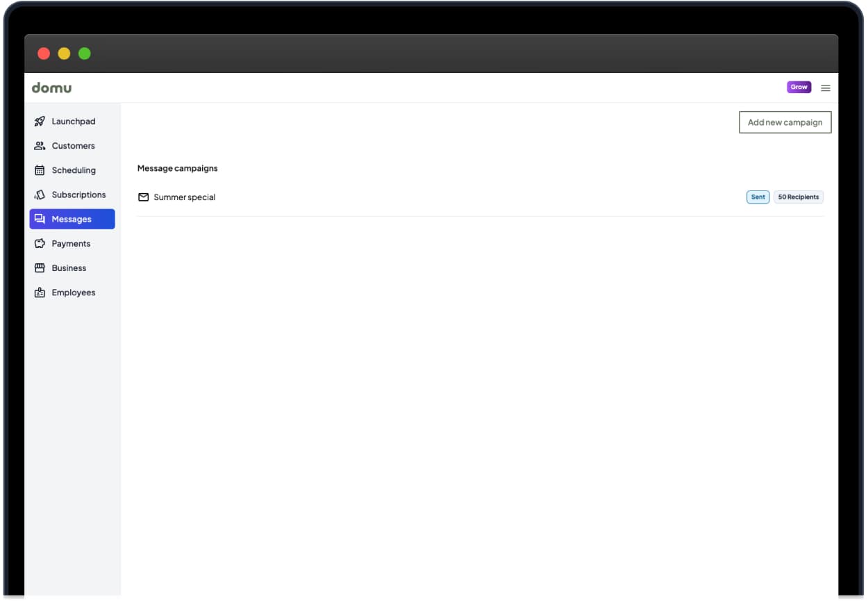Click the Add new campaign button
868x601 pixels.
pos(785,122)
